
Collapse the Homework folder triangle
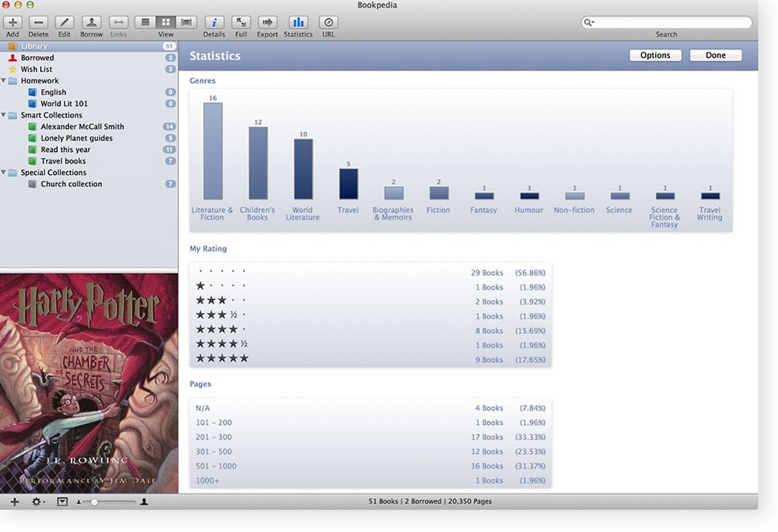pos(4,81)
